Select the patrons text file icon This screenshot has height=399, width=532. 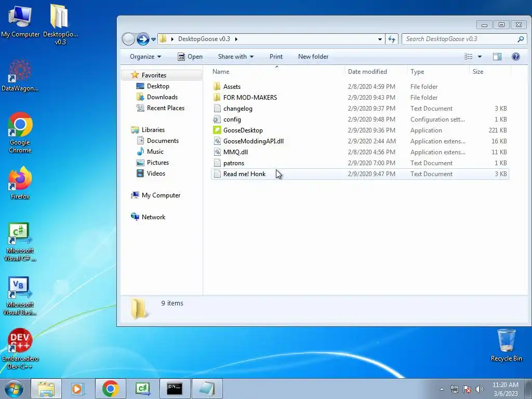217,163
